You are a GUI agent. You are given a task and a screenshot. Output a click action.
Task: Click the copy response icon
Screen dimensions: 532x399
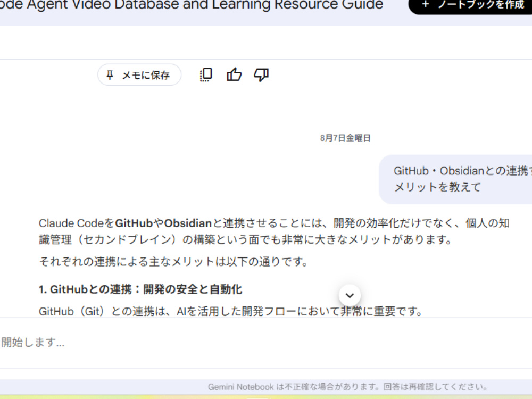pyautogui.click(x=206, y=74)
